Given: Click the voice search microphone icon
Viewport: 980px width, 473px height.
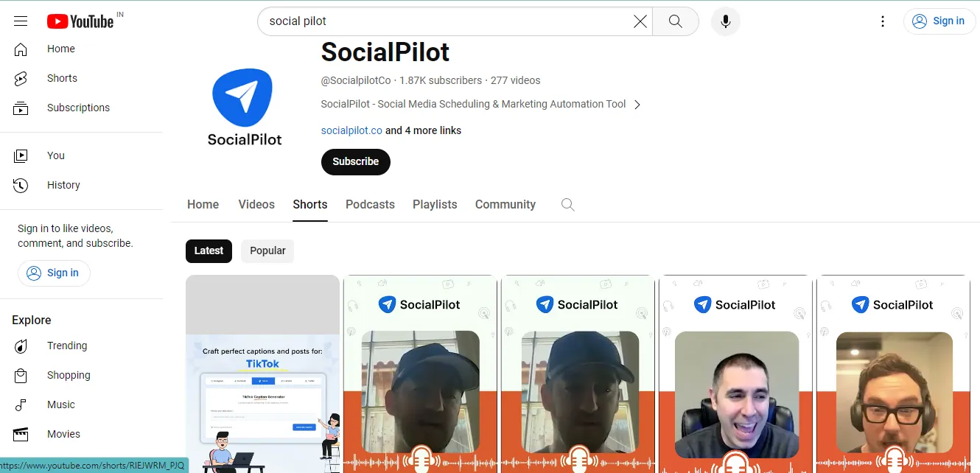Looking at the screenshot, I should 725,21.
